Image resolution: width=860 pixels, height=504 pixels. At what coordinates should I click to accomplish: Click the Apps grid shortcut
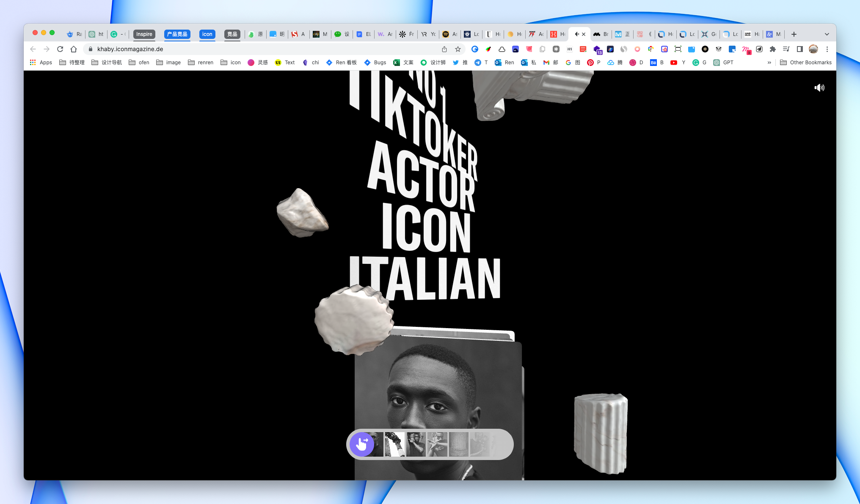coord(41,63)
